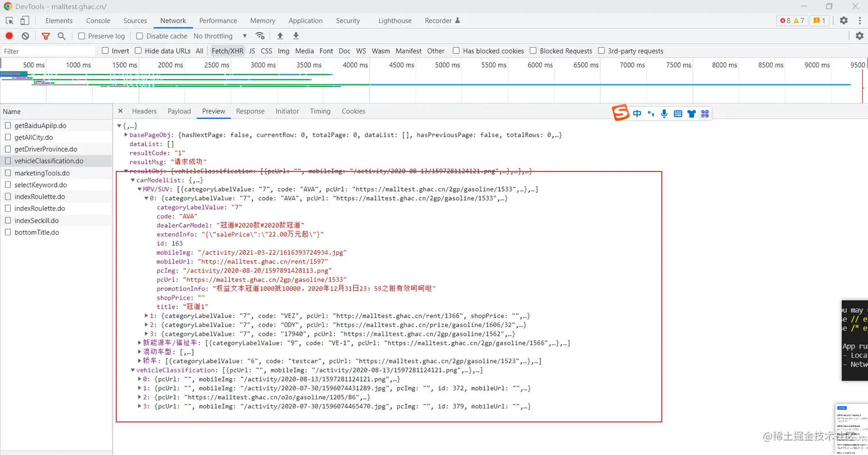The height and width of the screenshot is (455, 868).
Task: Filter requests by All types
Action: pos(199,51)
